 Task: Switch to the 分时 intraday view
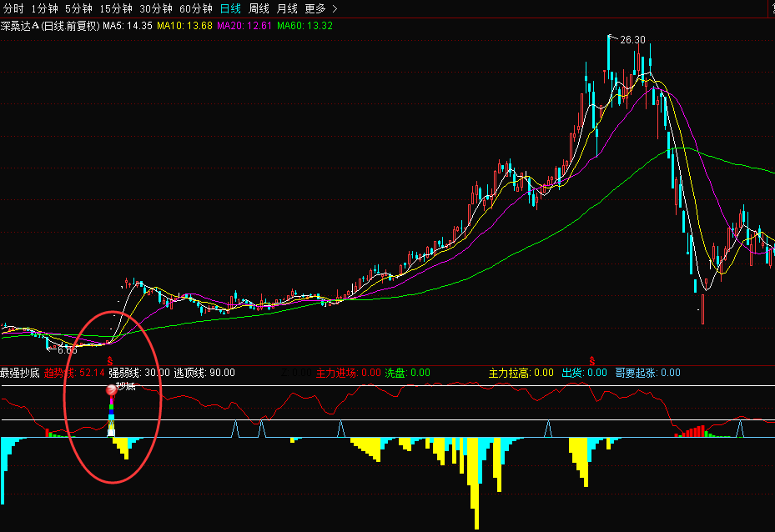pyautogui.click(x=13, y=9)
